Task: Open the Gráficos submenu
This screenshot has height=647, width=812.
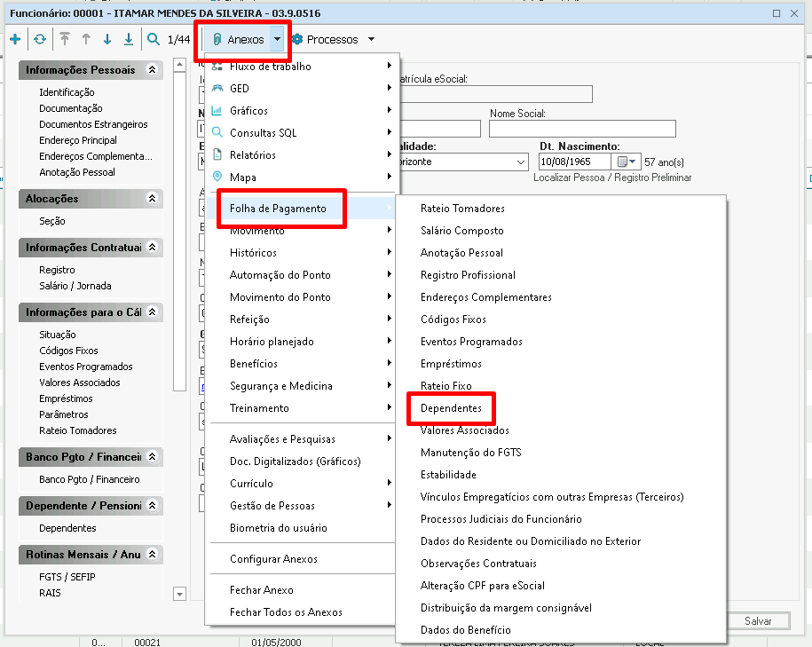Action: pyautogui.click(x=302, y=111)
